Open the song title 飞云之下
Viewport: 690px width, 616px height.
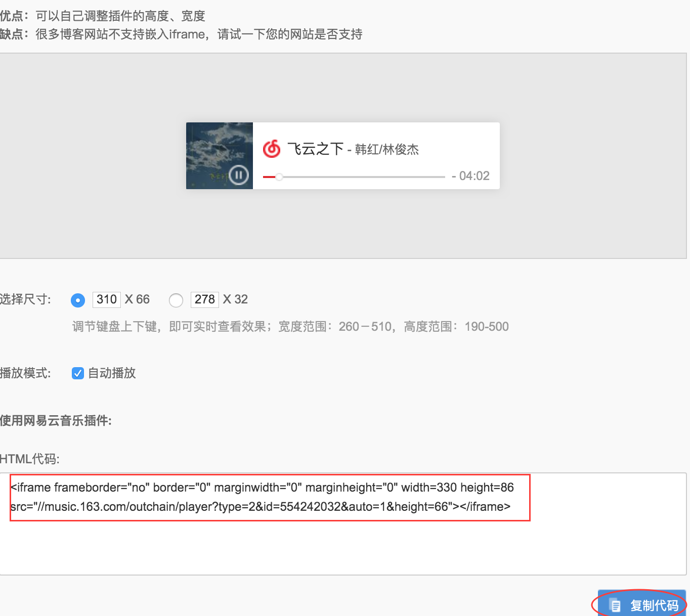[x=315, y=149]
